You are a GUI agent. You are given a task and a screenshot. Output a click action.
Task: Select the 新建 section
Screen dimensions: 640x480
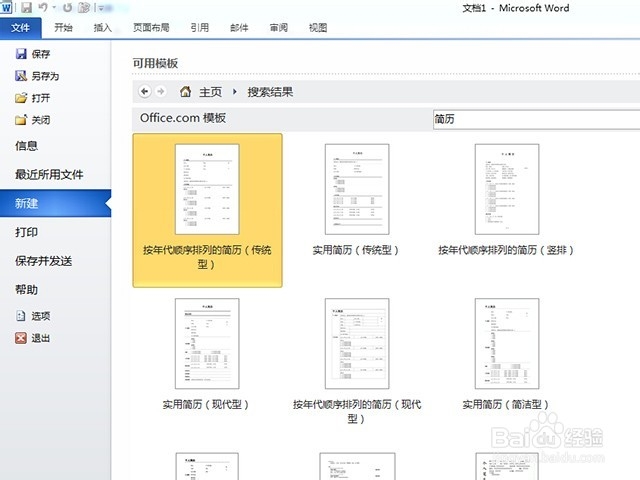click(56, 203)
